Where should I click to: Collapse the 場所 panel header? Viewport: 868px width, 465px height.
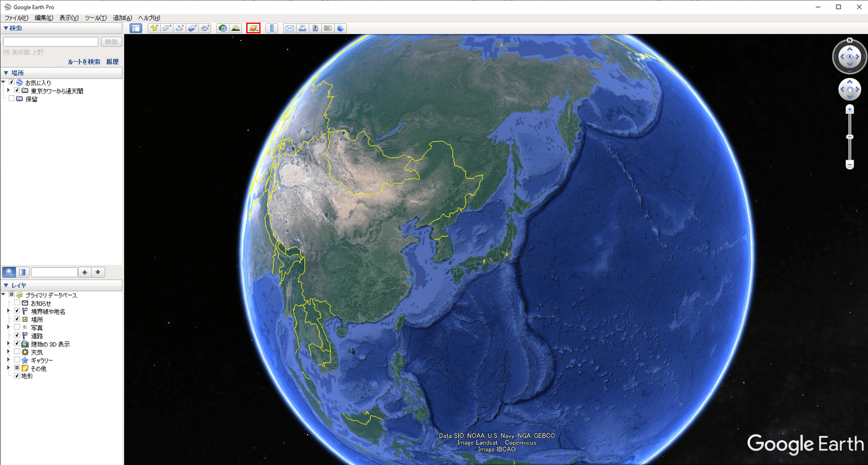[x=61, y=73]
